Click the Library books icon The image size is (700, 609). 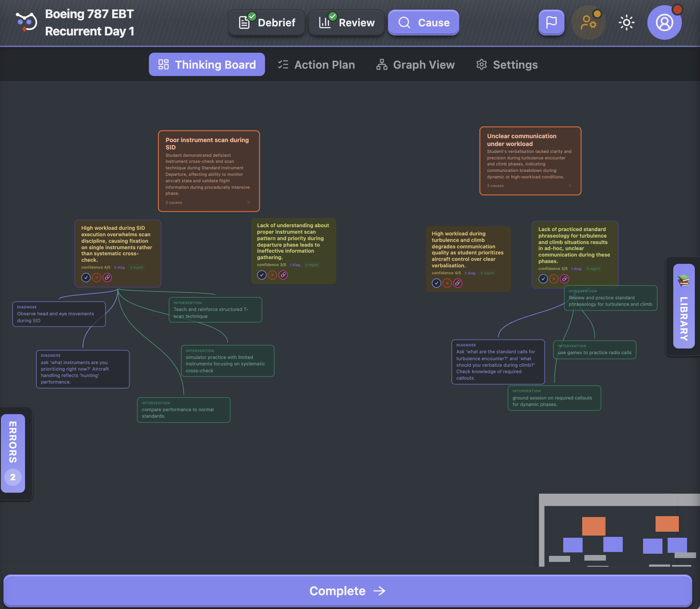pos(684,281)
